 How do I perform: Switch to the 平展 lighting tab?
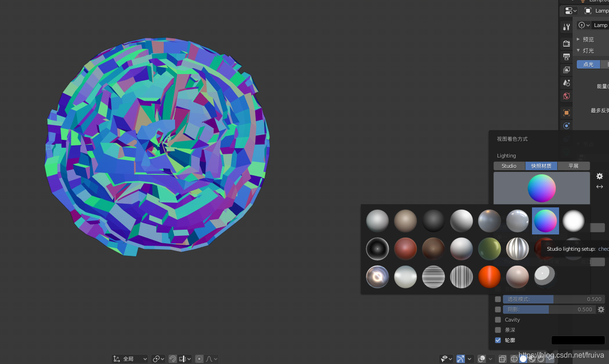(x=574, y=166)
